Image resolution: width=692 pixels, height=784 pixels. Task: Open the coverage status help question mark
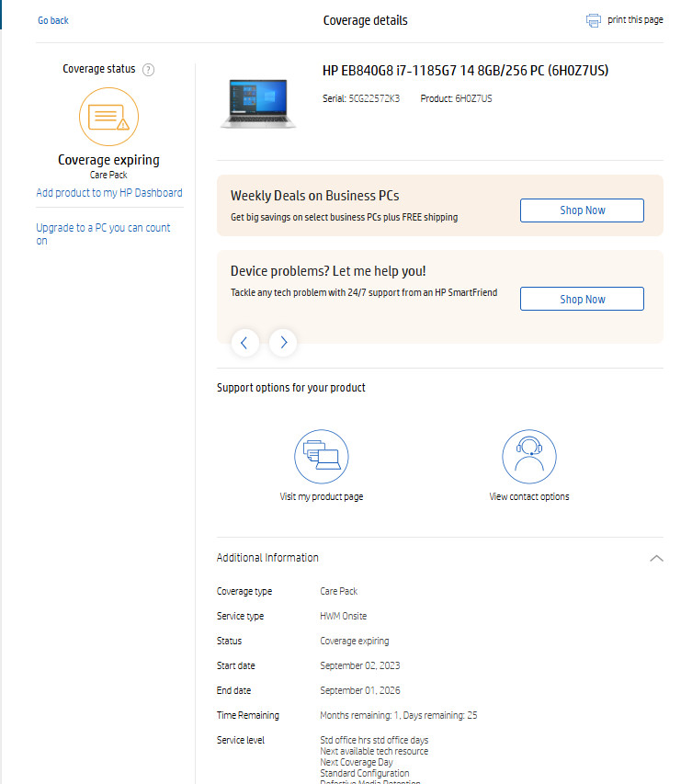pyautogui.click(x=149, y=70)
